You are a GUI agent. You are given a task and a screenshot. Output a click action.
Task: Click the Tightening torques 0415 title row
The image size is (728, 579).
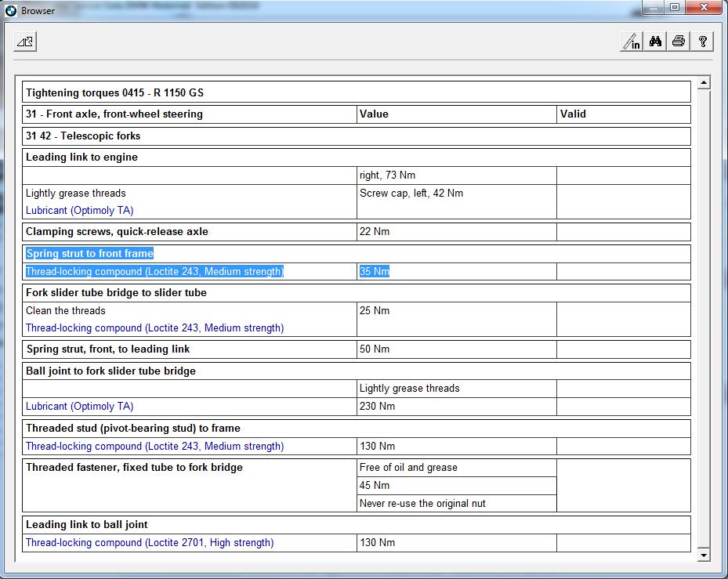click(x=114, y=92)
